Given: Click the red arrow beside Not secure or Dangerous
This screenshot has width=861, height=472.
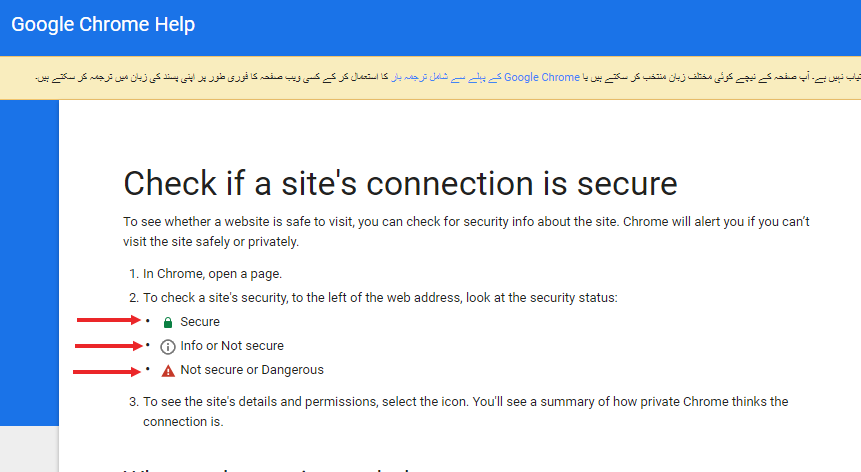Looking at the screenshot, I should coord(107,372).
